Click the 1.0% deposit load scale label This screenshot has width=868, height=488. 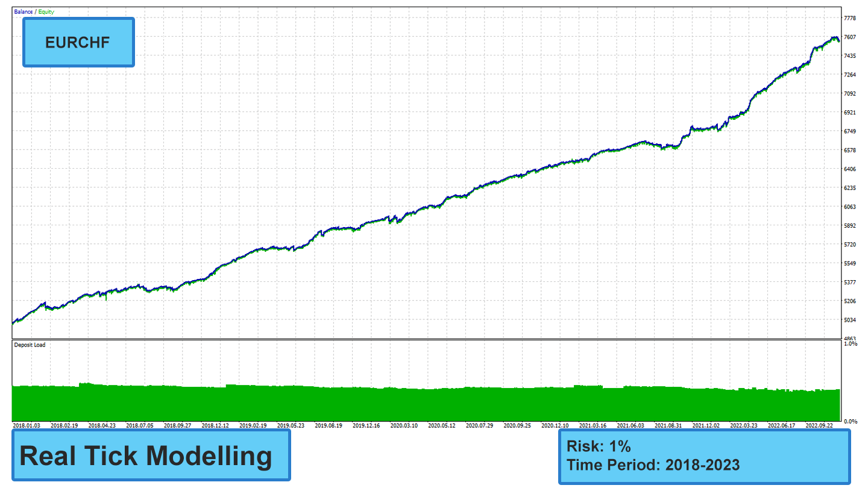click(850, 344)
